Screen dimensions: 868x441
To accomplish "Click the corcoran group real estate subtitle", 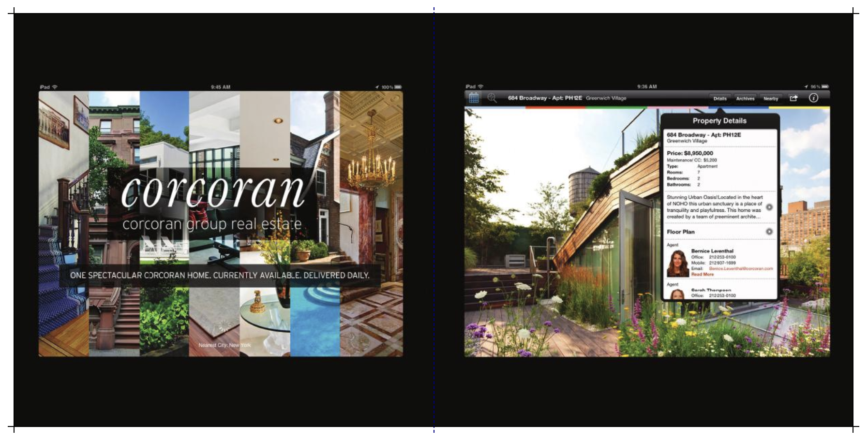I will coord(212,224).
